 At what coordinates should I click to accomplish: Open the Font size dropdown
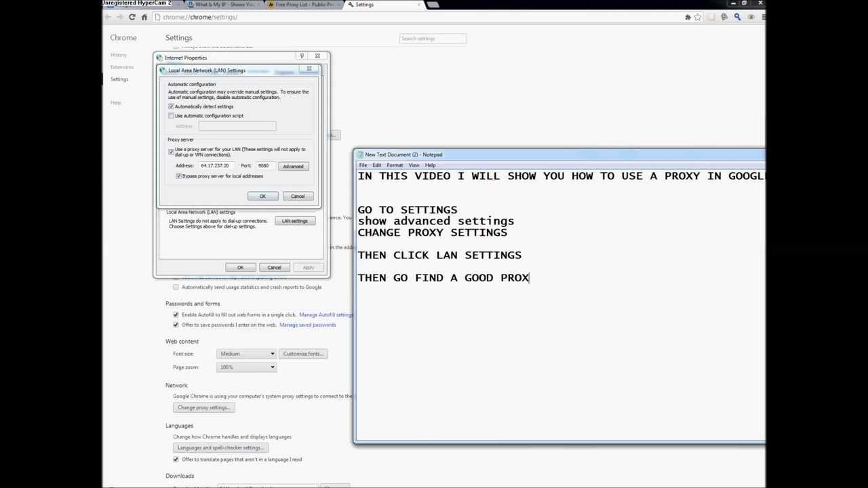coord(246,354)
